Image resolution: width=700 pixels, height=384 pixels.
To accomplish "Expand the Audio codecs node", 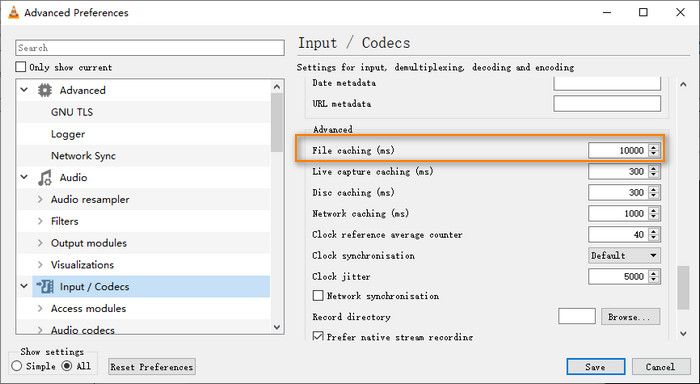I will pos(40,330).
